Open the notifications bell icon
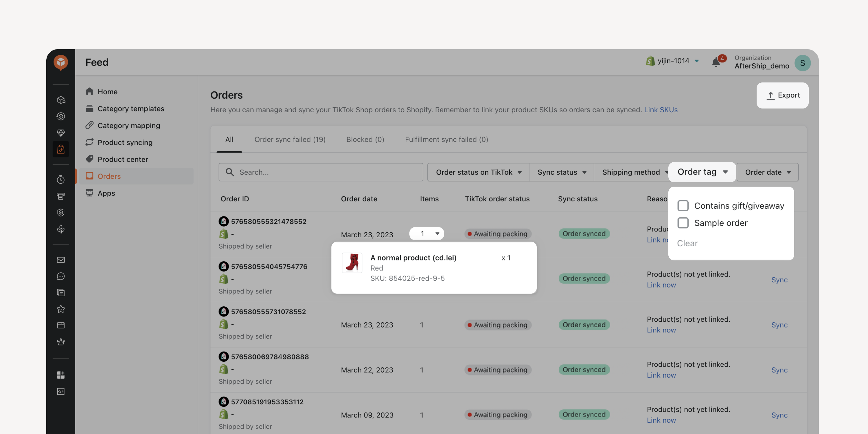Viewport: 868px width, 434px height. (716, 62)
